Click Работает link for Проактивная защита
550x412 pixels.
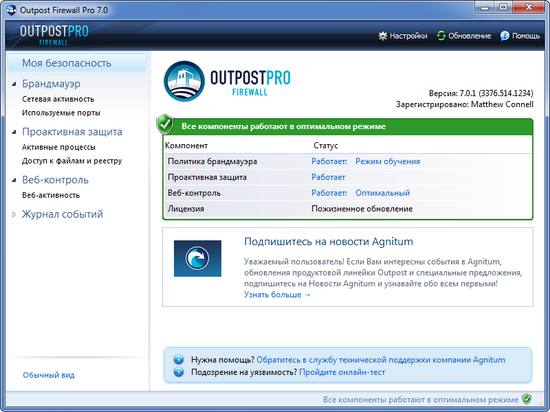328,177
